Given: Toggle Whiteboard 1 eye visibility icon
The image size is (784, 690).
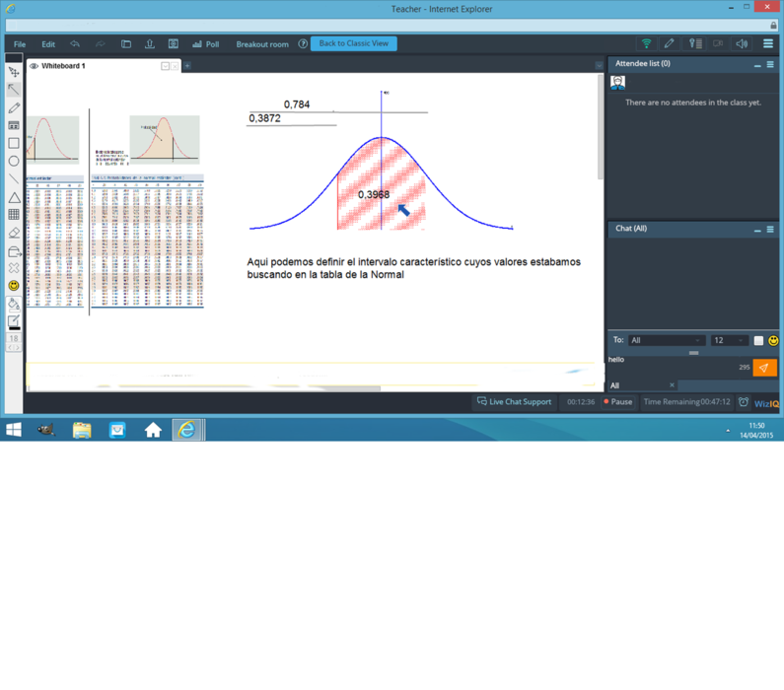Looking at the screenshot, I should click(34, 66).
